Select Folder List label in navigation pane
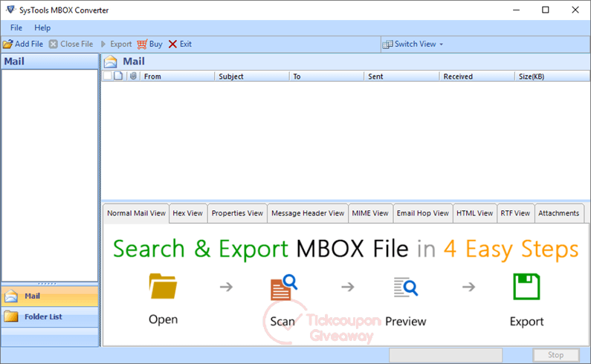Screen dimensions: 591x364 pos(43,317)
